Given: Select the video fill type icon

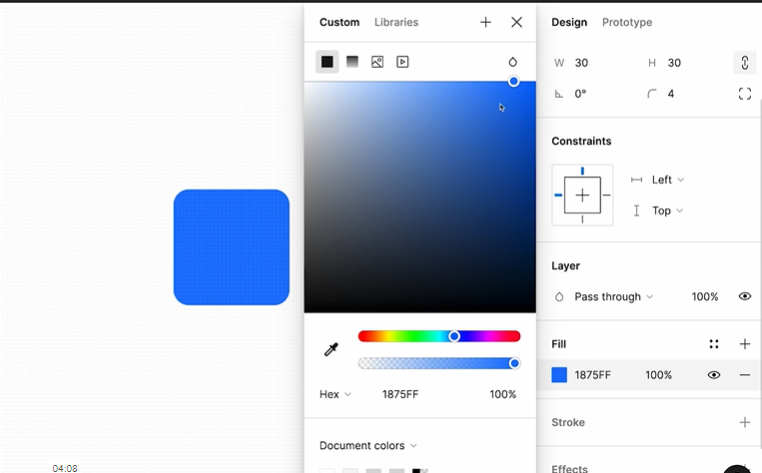Looking at the screenshot, I should 402,62.
